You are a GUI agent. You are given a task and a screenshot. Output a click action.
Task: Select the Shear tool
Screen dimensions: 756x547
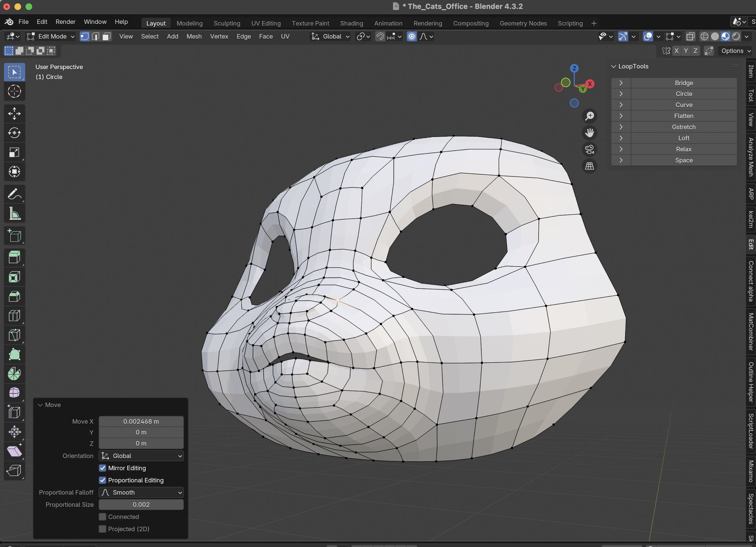pyautogui.click(x=14, y=451)
